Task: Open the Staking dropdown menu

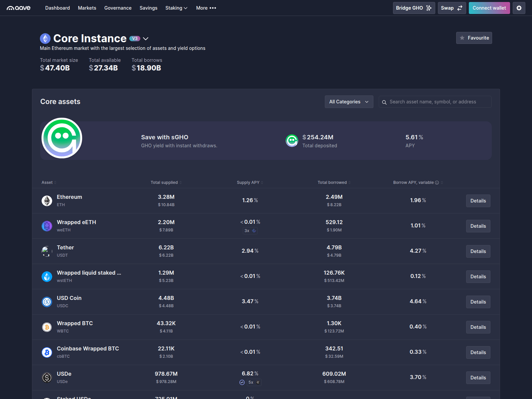Action: (x=176, y=8)
